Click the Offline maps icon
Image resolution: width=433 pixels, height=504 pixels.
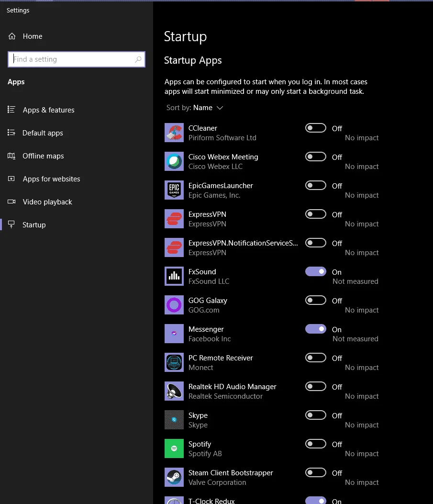11,156
